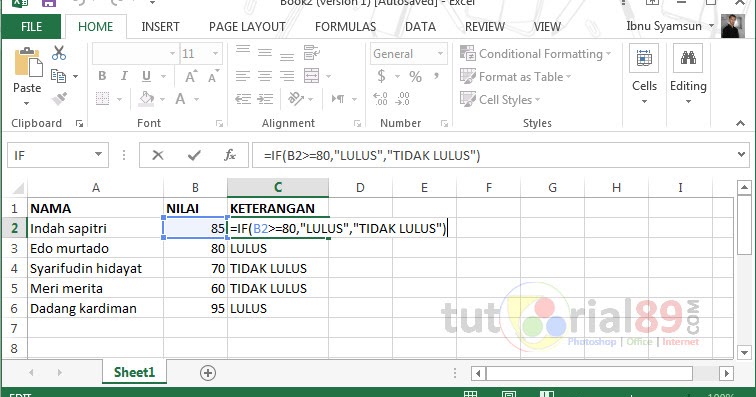The height and width of the screenshot is (397, 756).
Task: Switch to the FORMULAS tab
Action: pos(345,27)
